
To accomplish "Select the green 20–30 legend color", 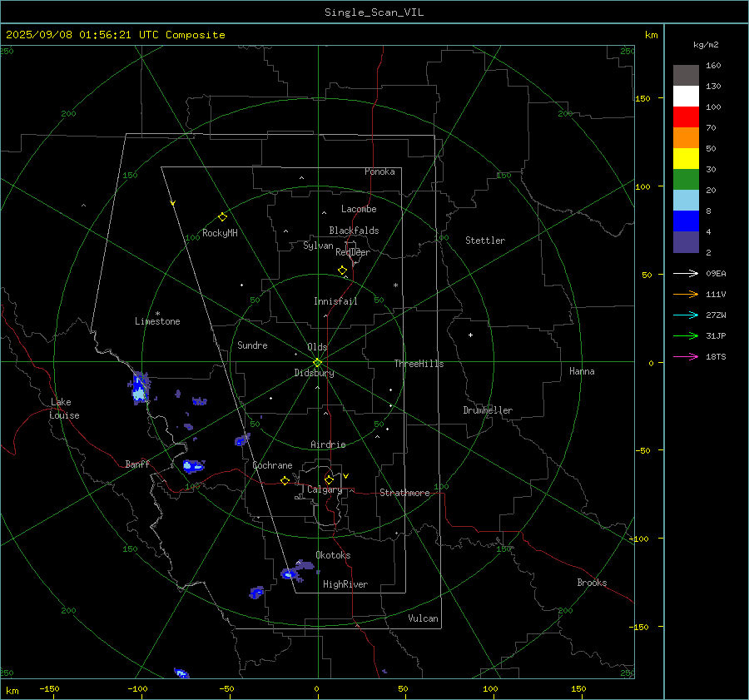I will click(x=686, y=180).
